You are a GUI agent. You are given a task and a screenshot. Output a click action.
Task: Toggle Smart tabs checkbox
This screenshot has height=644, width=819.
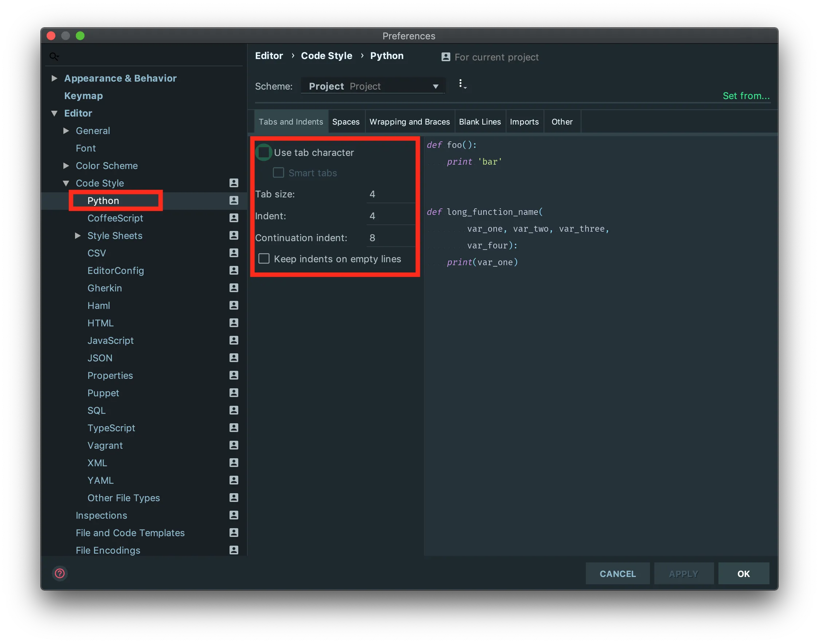[x=278, y=173]
